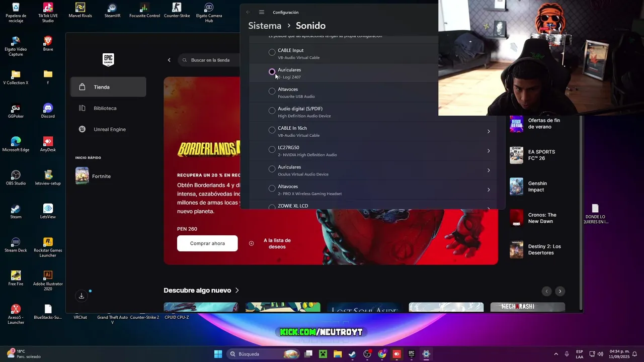This screenshot has width=644, height=362.
Task: Launch Free Fire desktop icon
Action: click(16, 279)
